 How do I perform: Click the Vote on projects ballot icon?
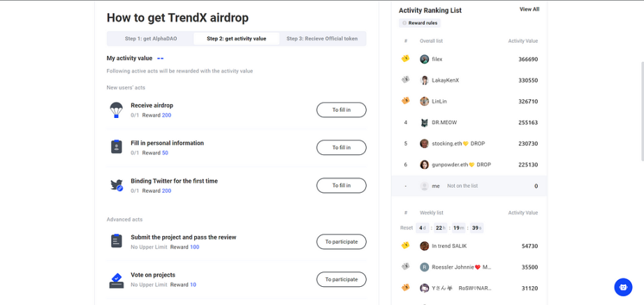117,281
